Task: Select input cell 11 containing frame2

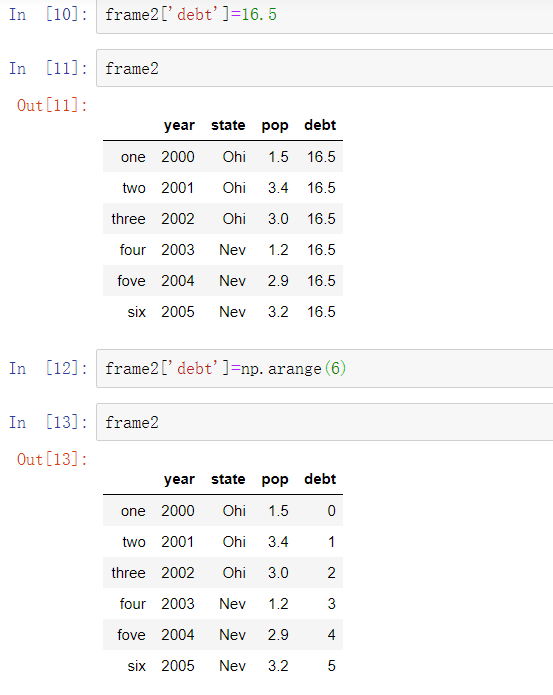Action: point(324,68)
